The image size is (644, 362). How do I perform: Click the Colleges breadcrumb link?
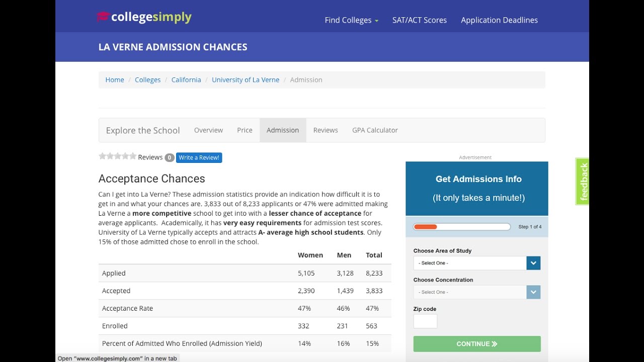point(148,80)
